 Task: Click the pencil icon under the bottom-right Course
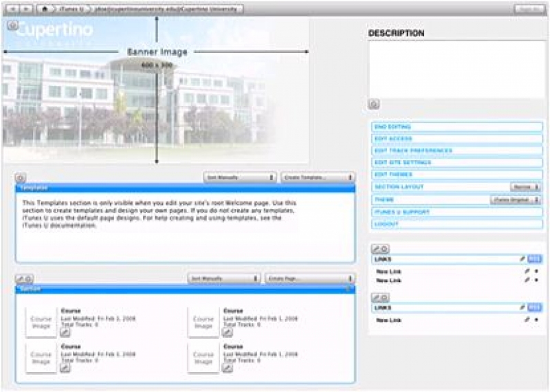(228, 368)
